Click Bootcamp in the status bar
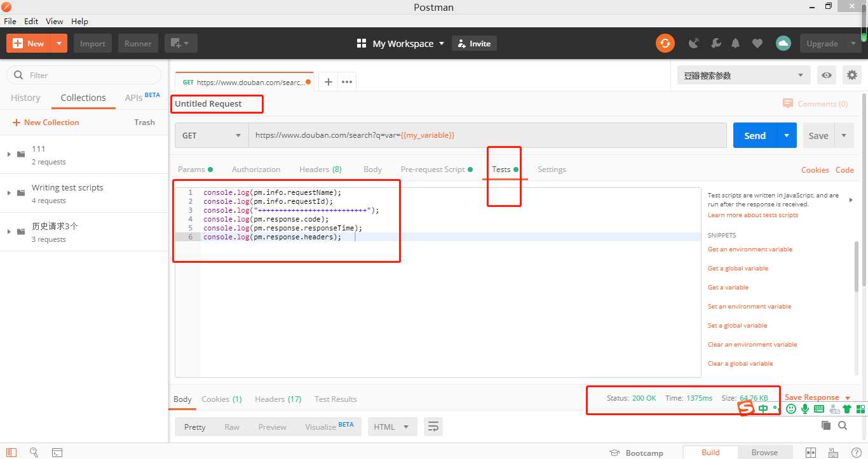868x459 pixels. pos(636,453)
